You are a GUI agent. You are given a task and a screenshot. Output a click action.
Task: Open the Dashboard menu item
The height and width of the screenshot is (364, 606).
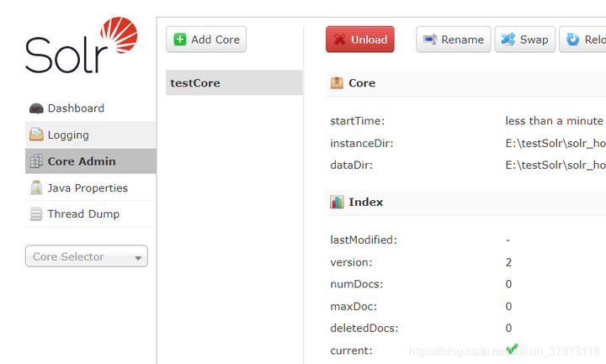click(76, 108)
